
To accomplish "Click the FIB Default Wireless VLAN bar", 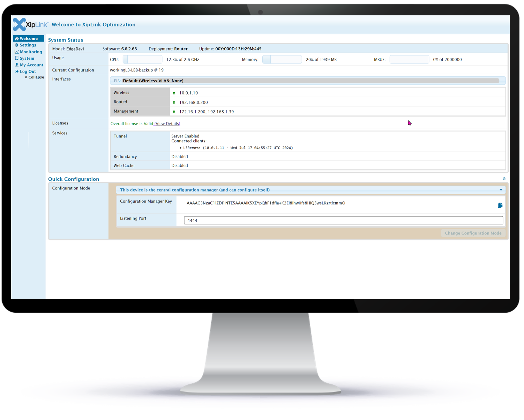I will point(307,81).
